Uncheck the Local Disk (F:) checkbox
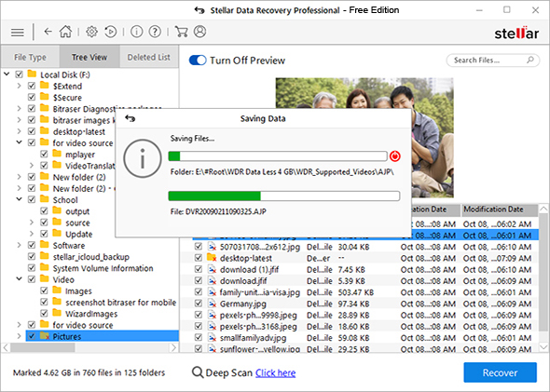550x392 pixels. [20, 74]
